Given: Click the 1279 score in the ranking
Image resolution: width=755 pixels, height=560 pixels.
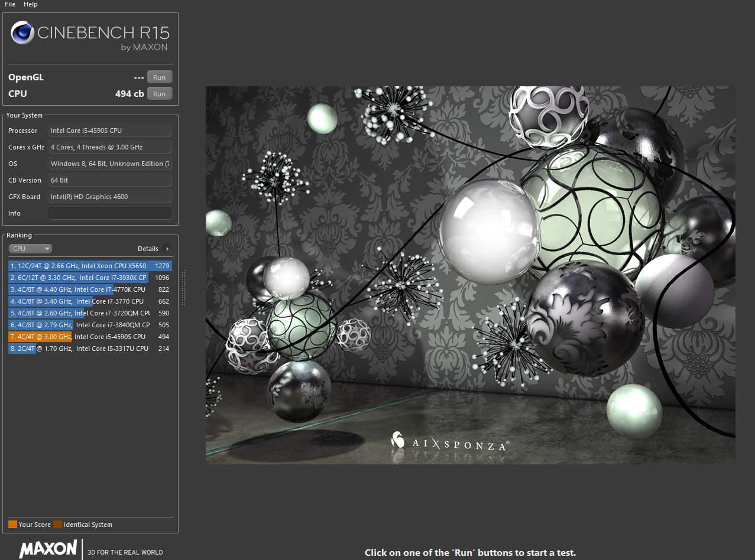Looking at the screenshot, I should pyautogui.click(x=162, y=266).
